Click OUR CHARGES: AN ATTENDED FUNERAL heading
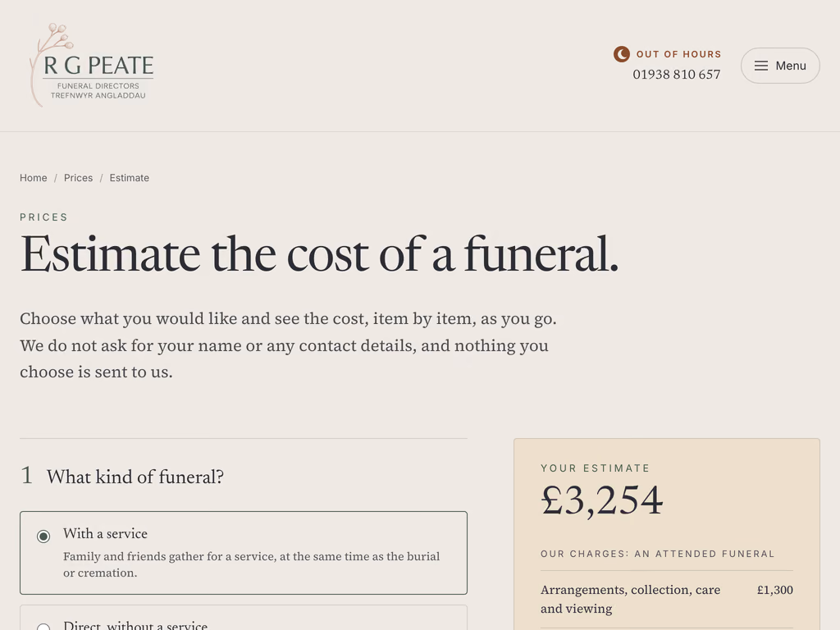840x630 pixels. point(657,554)
